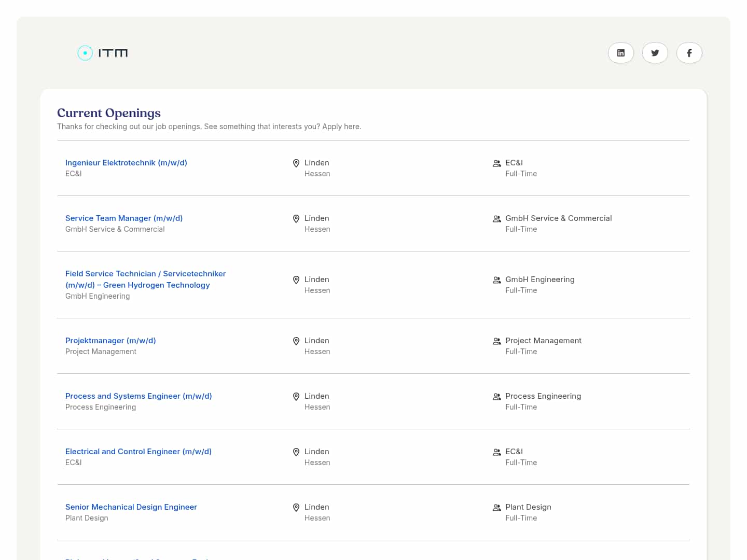Click department icon beside Plant Design
747x560 pixels.
tap(496, 508)
